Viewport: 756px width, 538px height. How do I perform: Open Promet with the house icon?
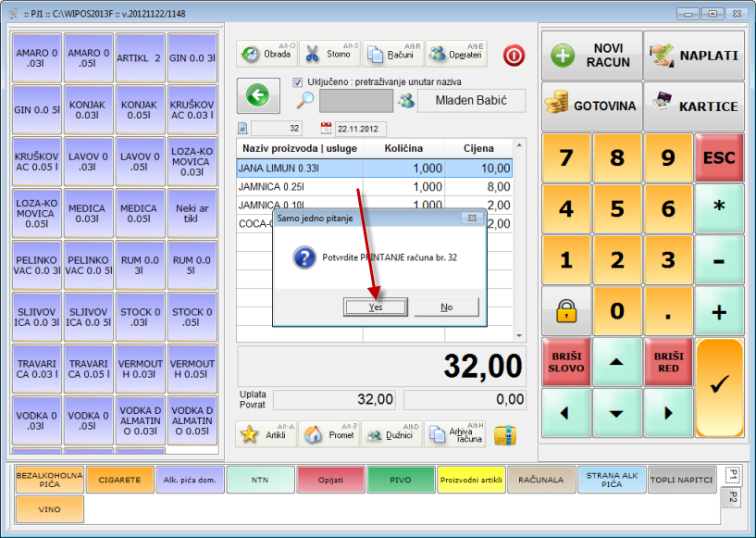(329, 434)
